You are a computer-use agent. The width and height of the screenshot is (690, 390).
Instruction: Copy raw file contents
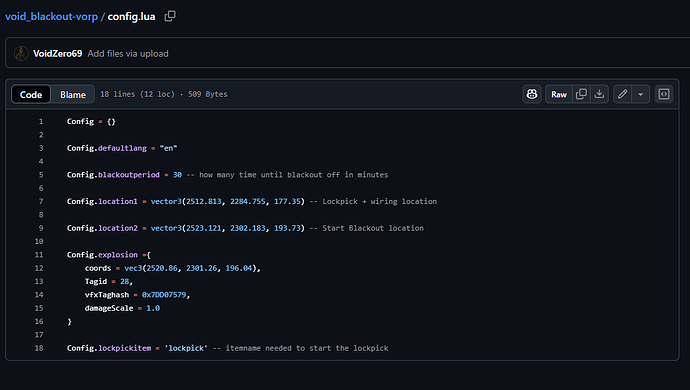click(581, 94)
